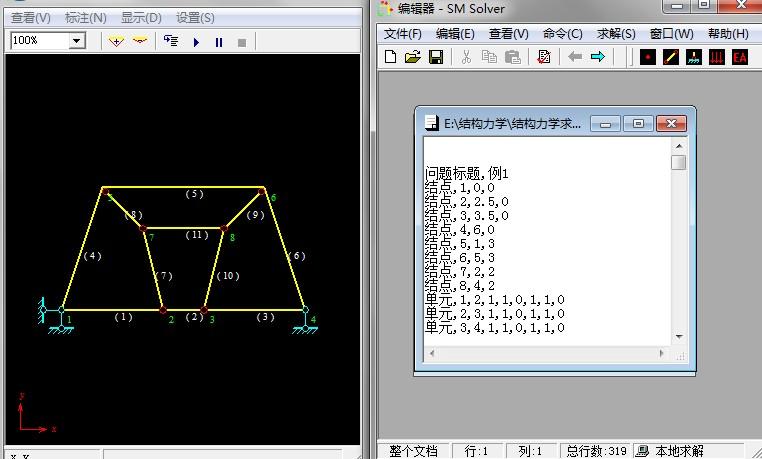Zoom in with the yellow plus icon
This screenshot has width=762, height=459.
116,42
